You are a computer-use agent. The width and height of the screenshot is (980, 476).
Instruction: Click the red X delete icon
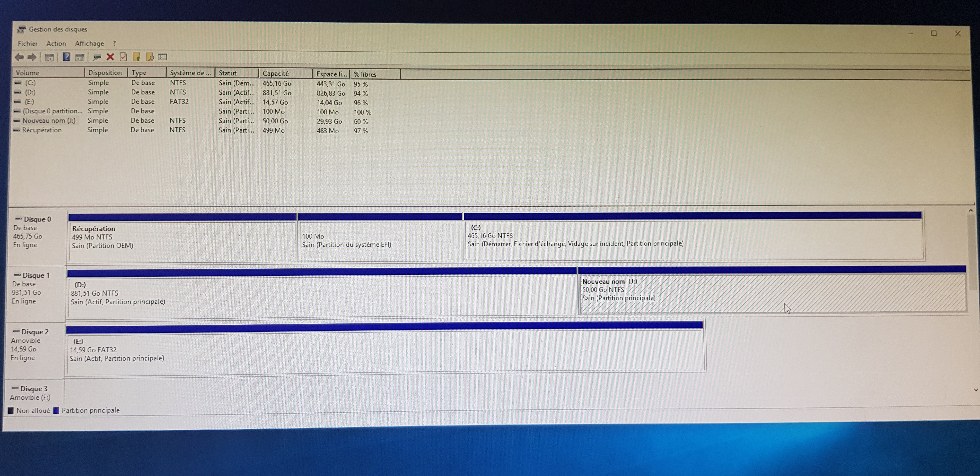coord(110,57)
